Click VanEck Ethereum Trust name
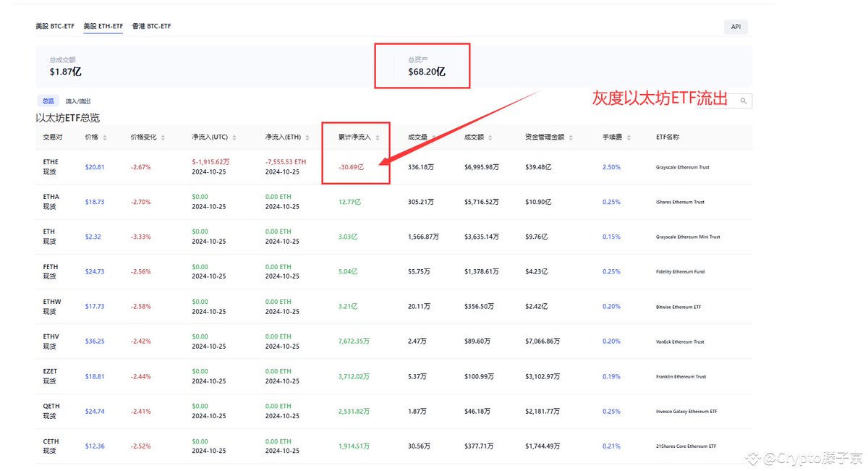 [x=680, y=341]
